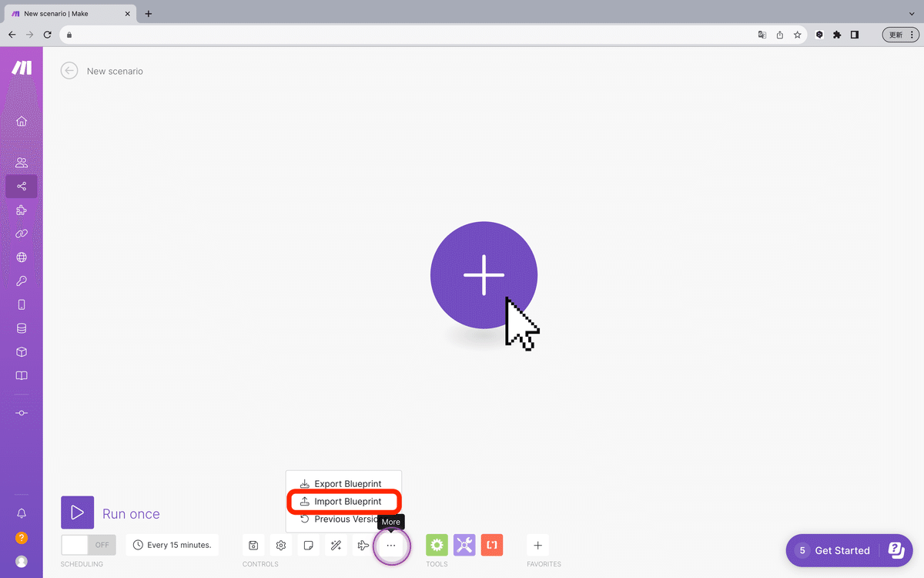924x578 pixels.
Task: Open the green Flow control tools icon
Action: (x=437, y=545)
